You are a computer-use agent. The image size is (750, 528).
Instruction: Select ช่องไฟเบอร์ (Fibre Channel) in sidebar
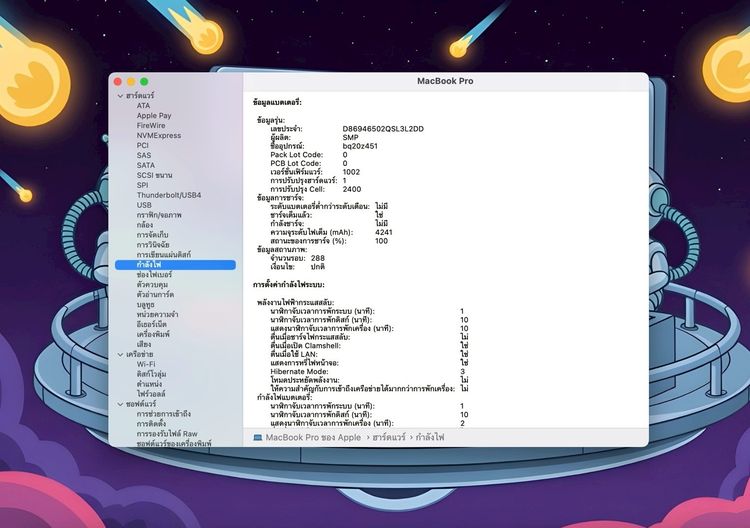point(154,275)
